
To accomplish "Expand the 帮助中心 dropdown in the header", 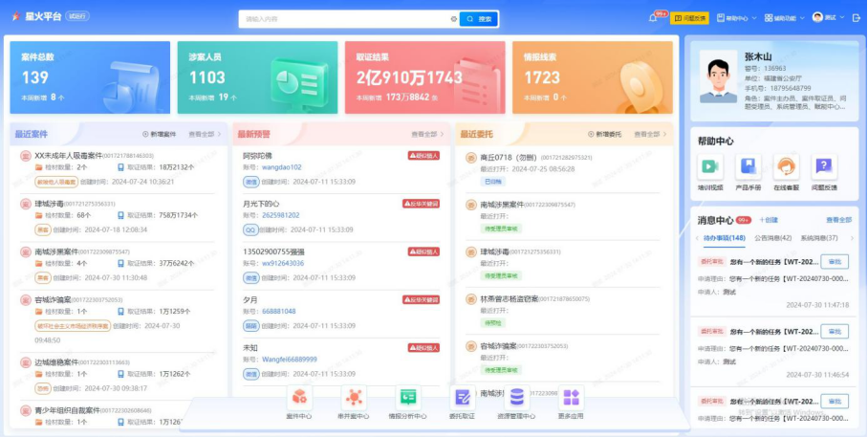I will point(736,18).
